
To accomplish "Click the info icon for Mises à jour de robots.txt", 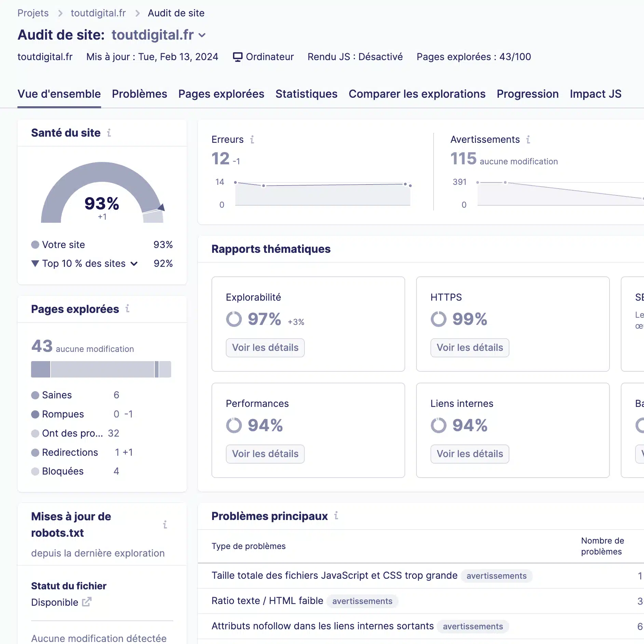I will point(165,524).
